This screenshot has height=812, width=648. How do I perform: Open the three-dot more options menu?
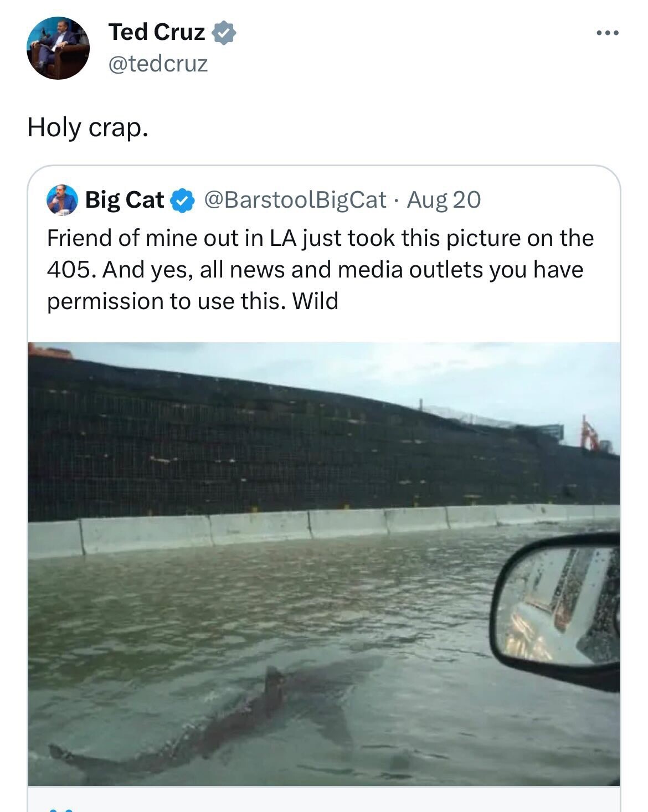pyautogui.click(x=608, y=33)
